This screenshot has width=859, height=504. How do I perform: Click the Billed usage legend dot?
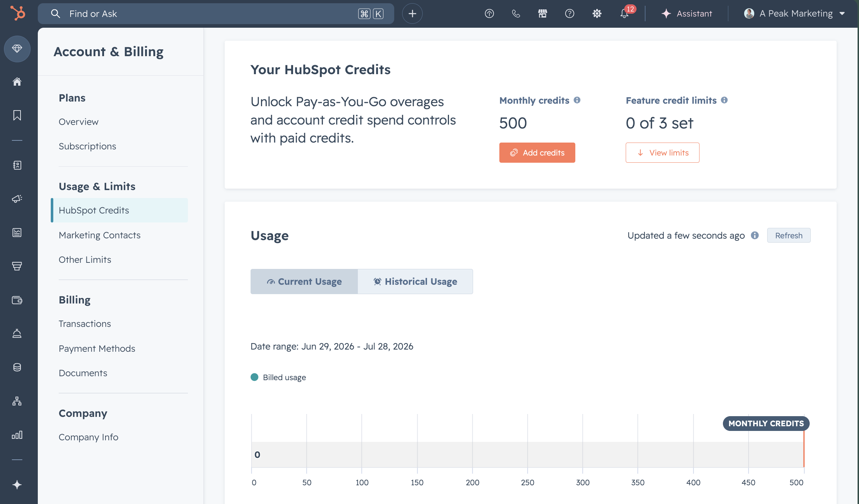[x=255, y=377]
